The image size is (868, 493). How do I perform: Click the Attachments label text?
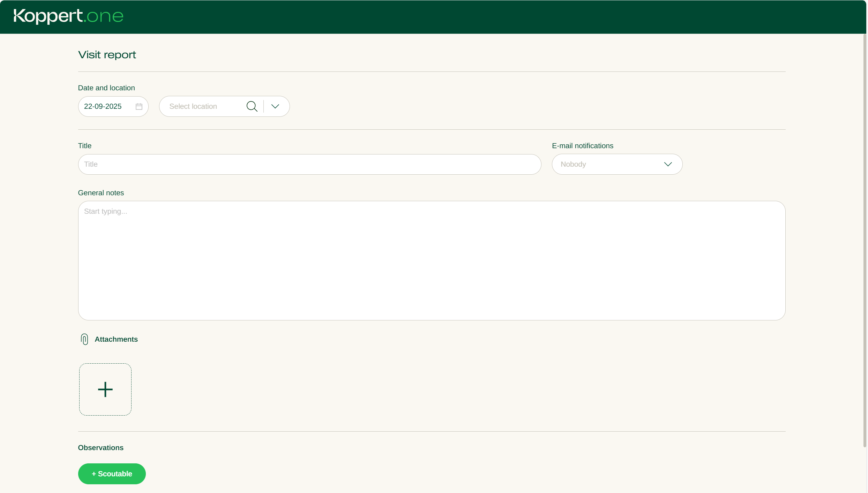tap(116, 339)
